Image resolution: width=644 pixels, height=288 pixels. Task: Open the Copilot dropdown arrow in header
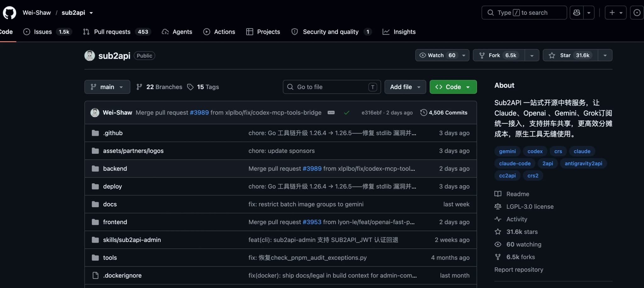coord(589,13)
